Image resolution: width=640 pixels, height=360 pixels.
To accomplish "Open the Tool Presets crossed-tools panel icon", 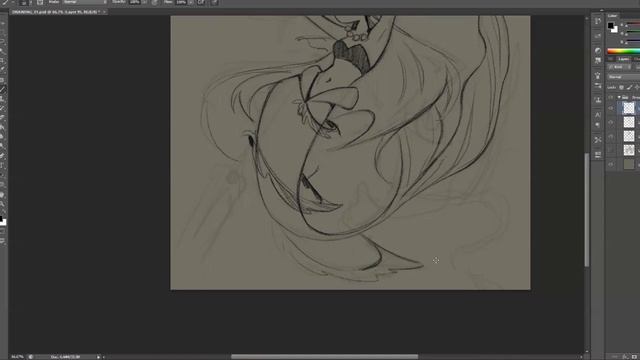I will click(598, 140).
